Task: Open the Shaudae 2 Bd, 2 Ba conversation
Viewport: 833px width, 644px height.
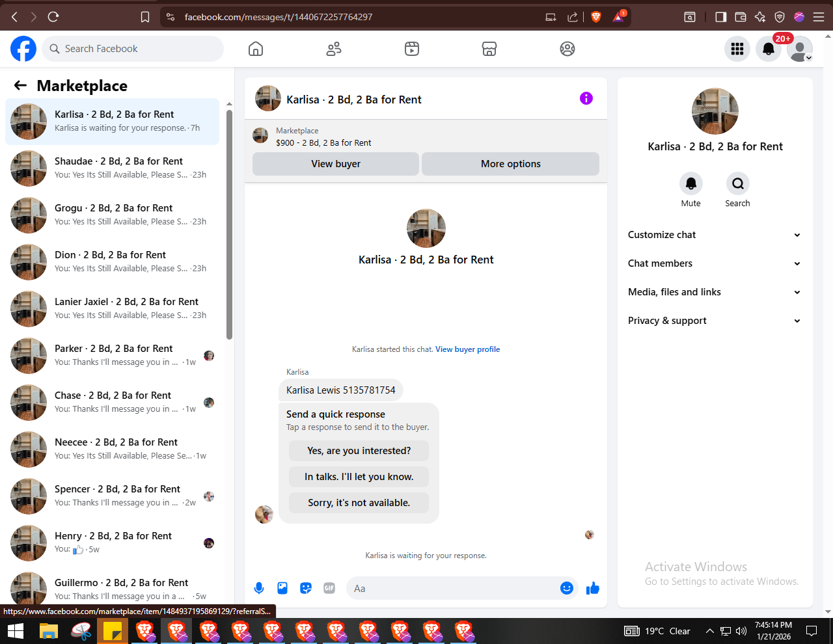Action: click(x=112, y=168)
